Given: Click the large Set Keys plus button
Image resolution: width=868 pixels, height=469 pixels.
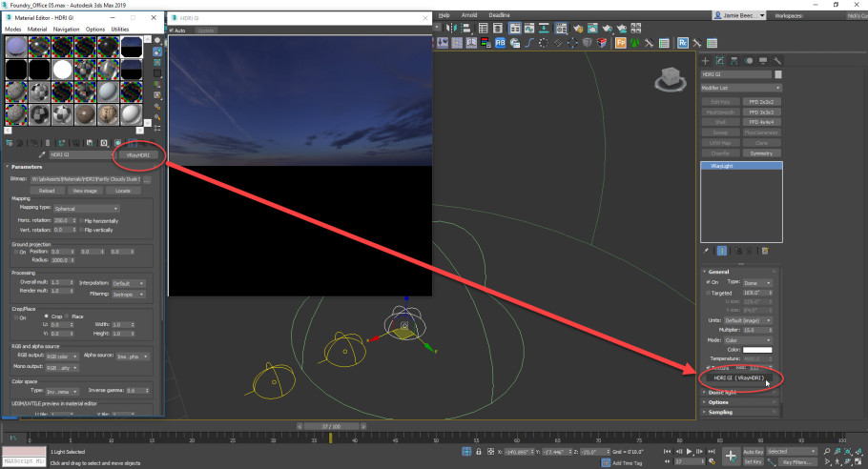Looking at the screenshot, I should [x=731, y=457].
